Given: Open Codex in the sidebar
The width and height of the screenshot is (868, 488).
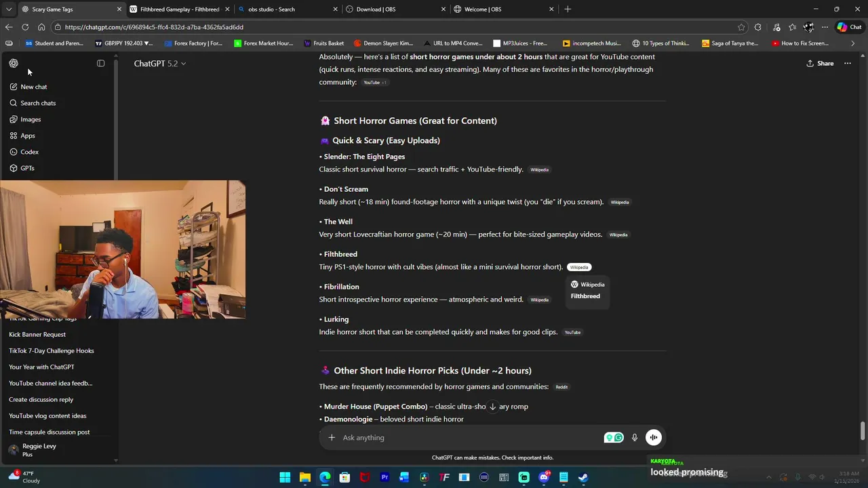Looking at the screenshot, I should [x=29, y=152].
